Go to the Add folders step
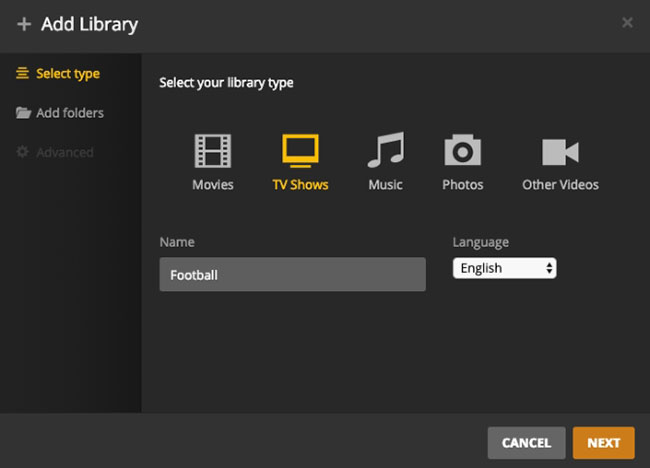650x468 pixels. [69, 113]
